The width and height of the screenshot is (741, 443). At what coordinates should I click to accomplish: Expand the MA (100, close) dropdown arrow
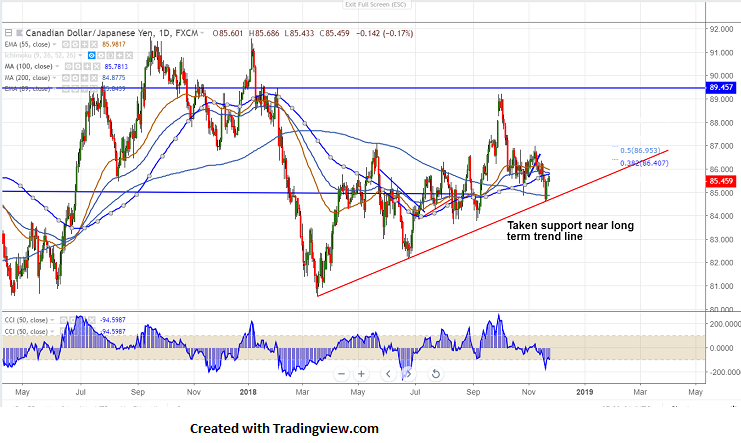click(57, 66)
